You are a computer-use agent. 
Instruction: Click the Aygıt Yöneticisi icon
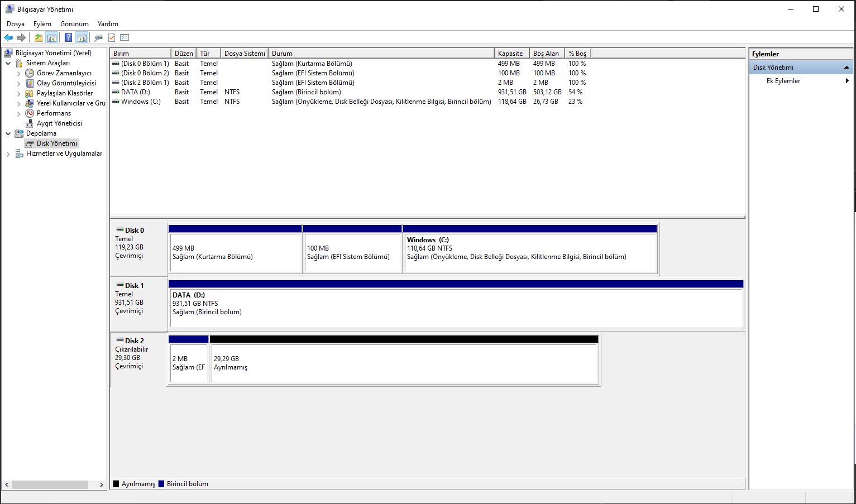30,123
